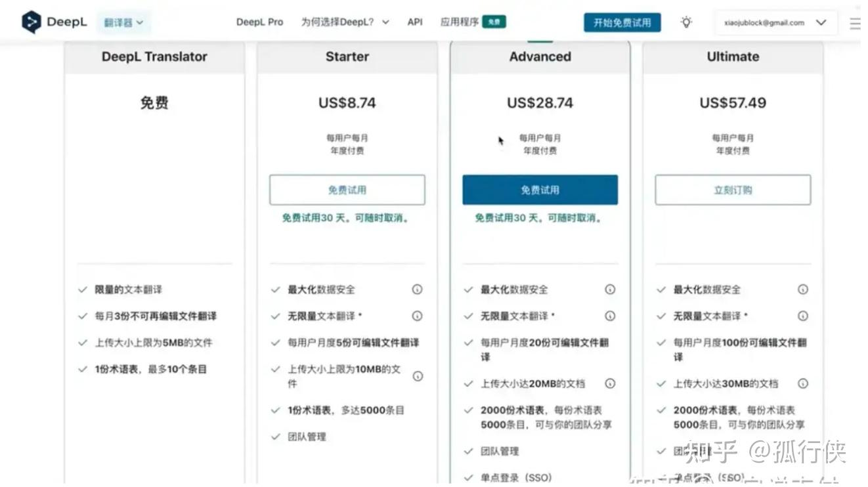
Task: Open the hamburger menu at top right
Action: click(854, 21)
